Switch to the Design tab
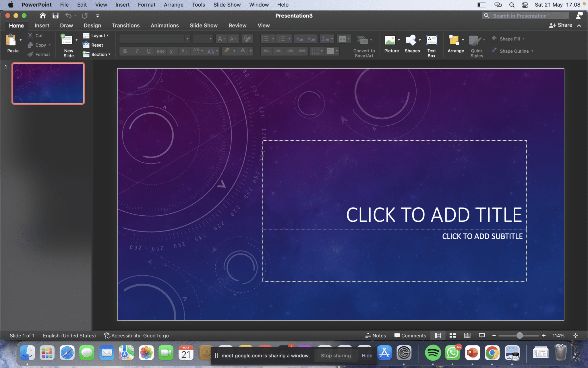This screenshot has height=368, width=588. click(92, 25)
